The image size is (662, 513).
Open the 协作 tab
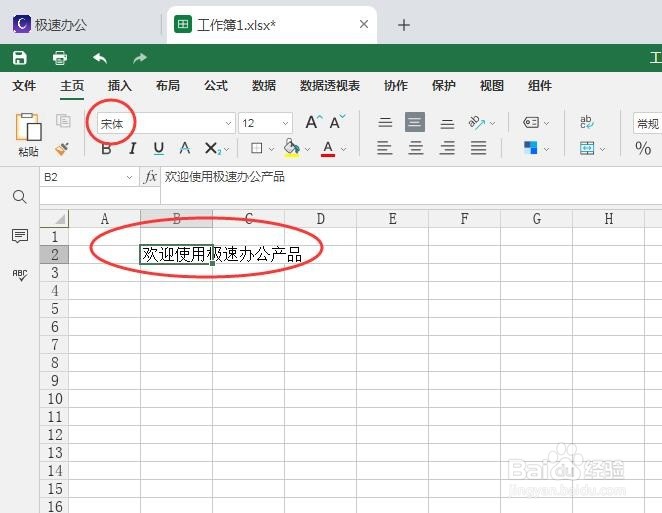(x=396, y=86)
